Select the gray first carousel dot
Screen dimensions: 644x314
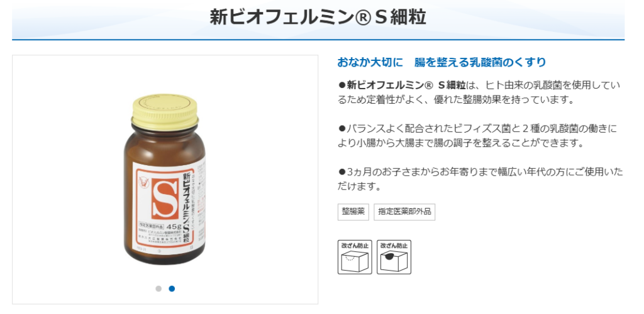158,289
